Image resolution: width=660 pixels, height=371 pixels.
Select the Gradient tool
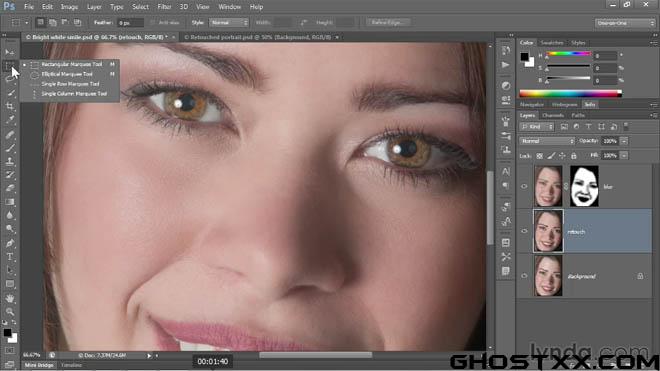click(x=10, y=202)
